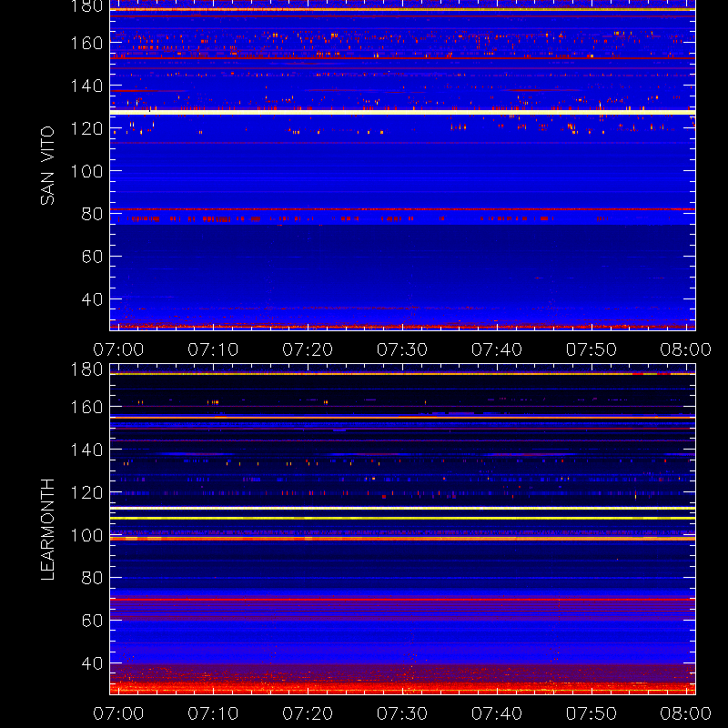Select the 180 tick label on Learmonth plot
Screen dimensions: 728x728
[86, 369]
